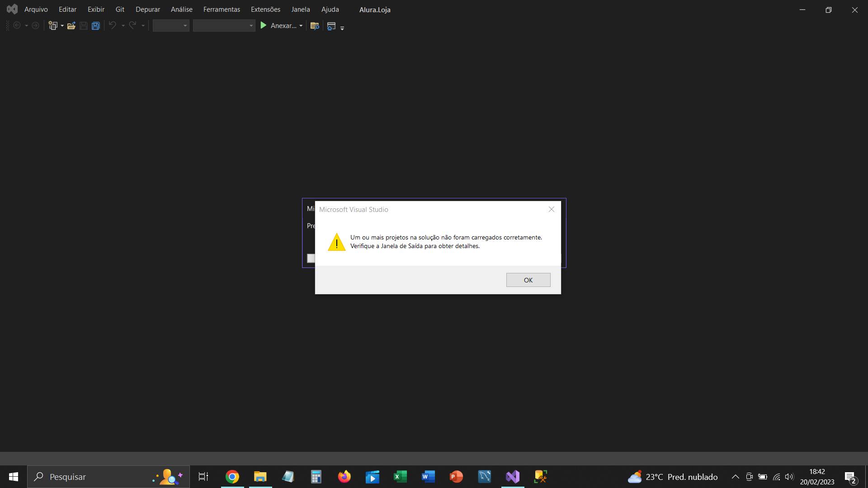Launch Excel from the taskbar
This screenshot has width=868, height=488.
coord(400,477)
